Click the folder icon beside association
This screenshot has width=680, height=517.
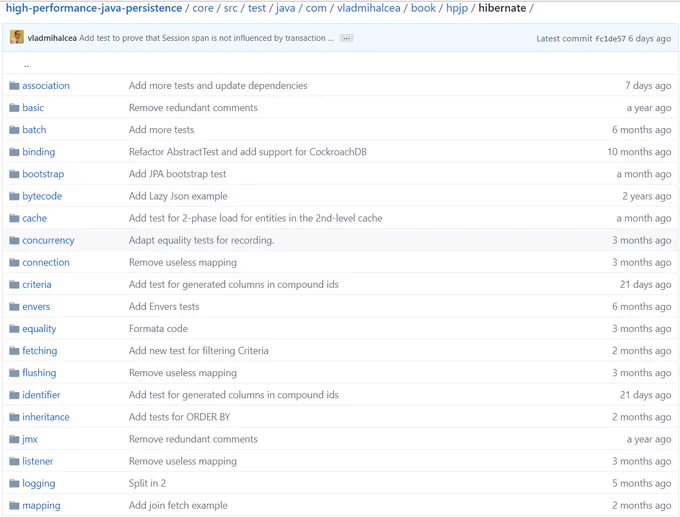(x=14, y=85)
